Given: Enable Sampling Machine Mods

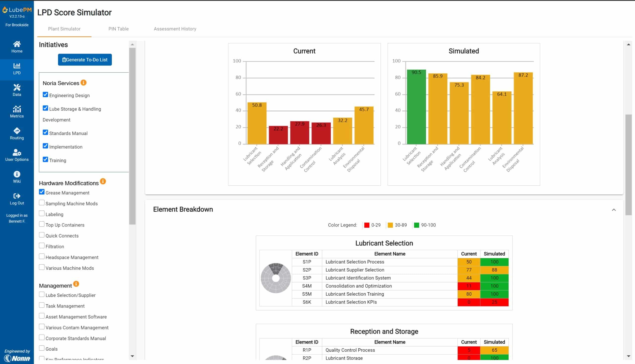Looking at the screenshot, I should pos(42,202).
